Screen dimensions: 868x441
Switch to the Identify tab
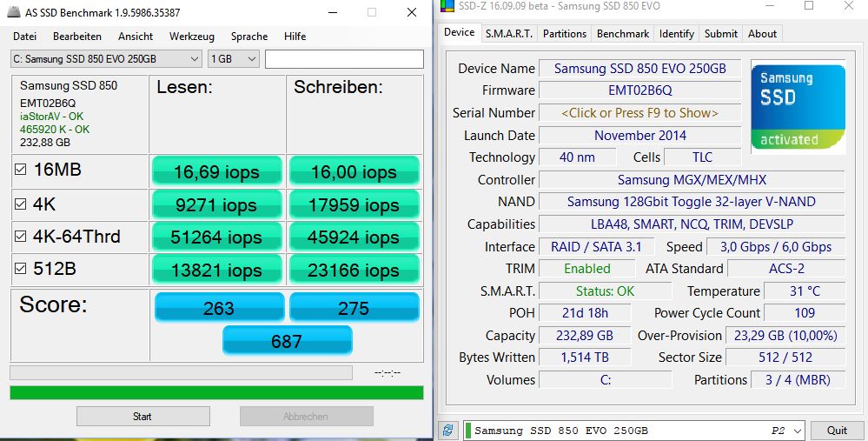[677, 34]
